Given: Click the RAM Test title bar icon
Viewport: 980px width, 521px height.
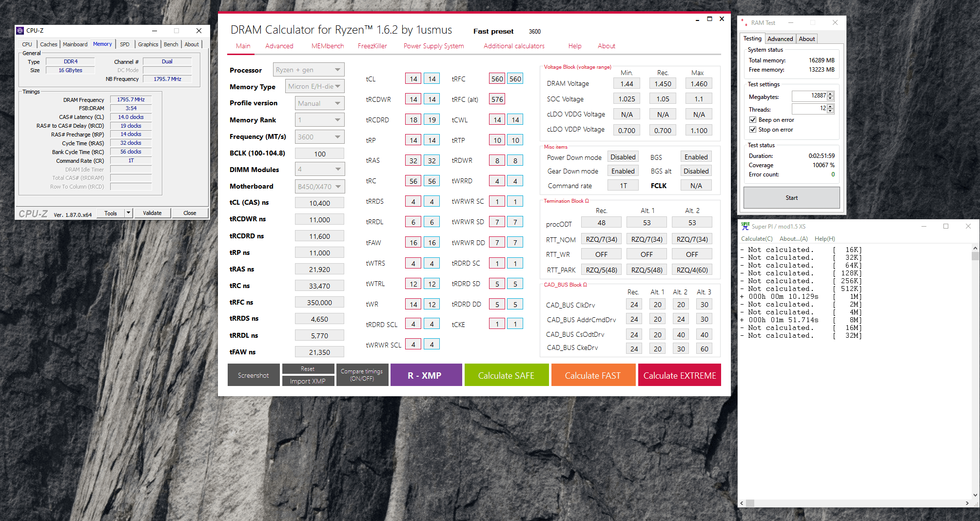Looking at the screenshot, I should point(744,22).
